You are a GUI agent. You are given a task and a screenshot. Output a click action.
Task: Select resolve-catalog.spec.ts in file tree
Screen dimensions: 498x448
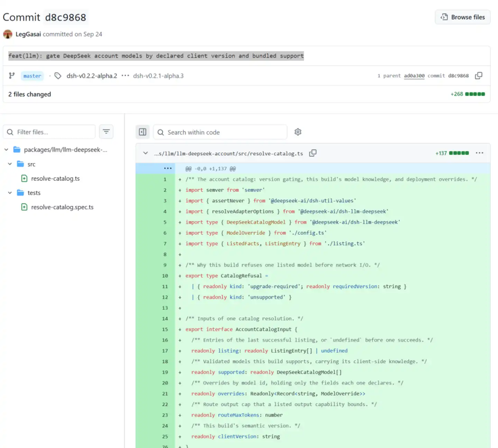62,207
